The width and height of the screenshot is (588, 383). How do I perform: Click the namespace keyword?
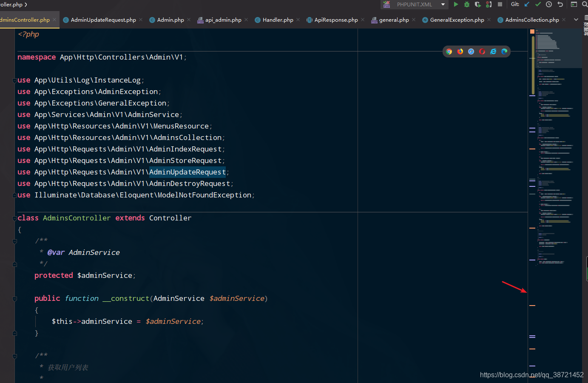[37, 57]
